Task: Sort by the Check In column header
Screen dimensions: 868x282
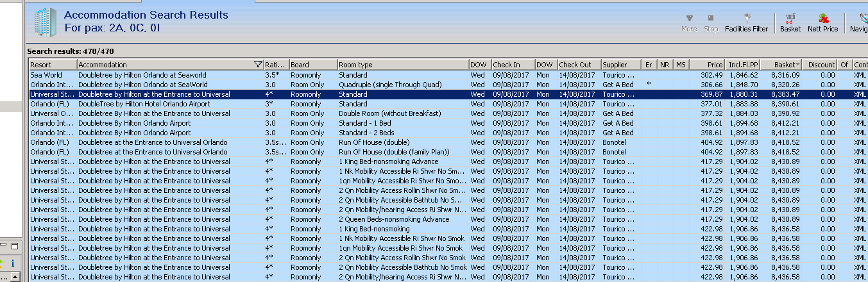Action: [x=513, y=65]
